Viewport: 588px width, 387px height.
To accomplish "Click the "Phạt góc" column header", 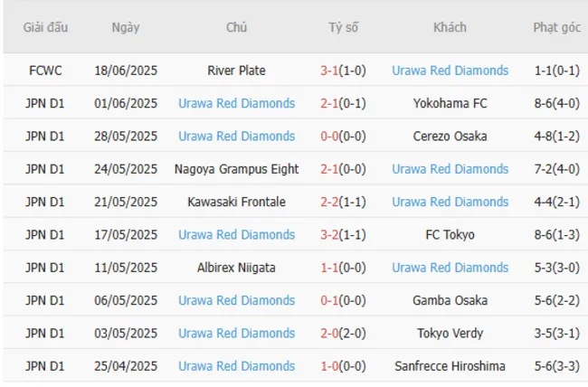I will point(556,27).
